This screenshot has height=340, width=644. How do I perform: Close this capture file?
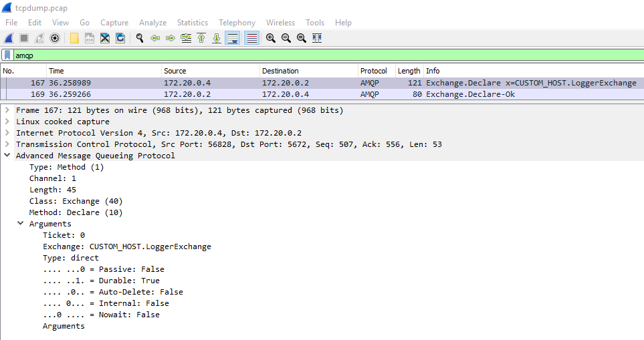tap(105, 38)
